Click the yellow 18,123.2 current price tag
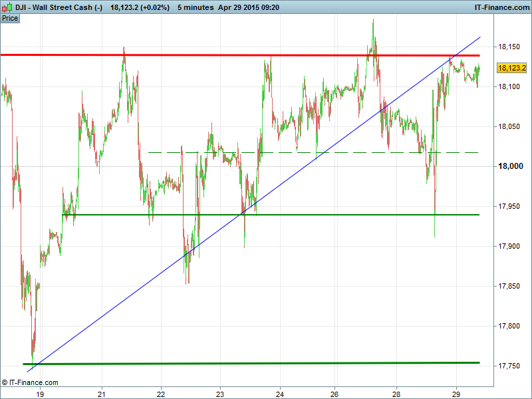The width and height of the screenshot is (532, 399). click(x=512, y=68)
